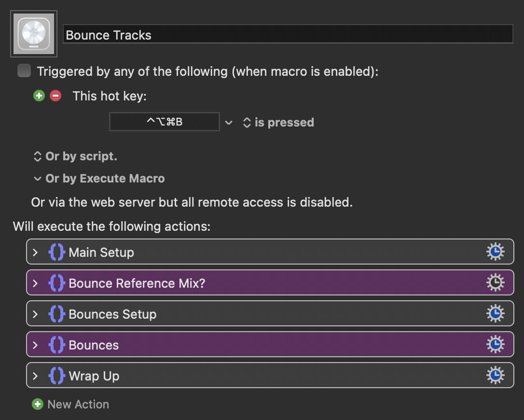Expand the Bounce Reference Mix? group
Screen dimensions: 524x420
tap(35, 283)
